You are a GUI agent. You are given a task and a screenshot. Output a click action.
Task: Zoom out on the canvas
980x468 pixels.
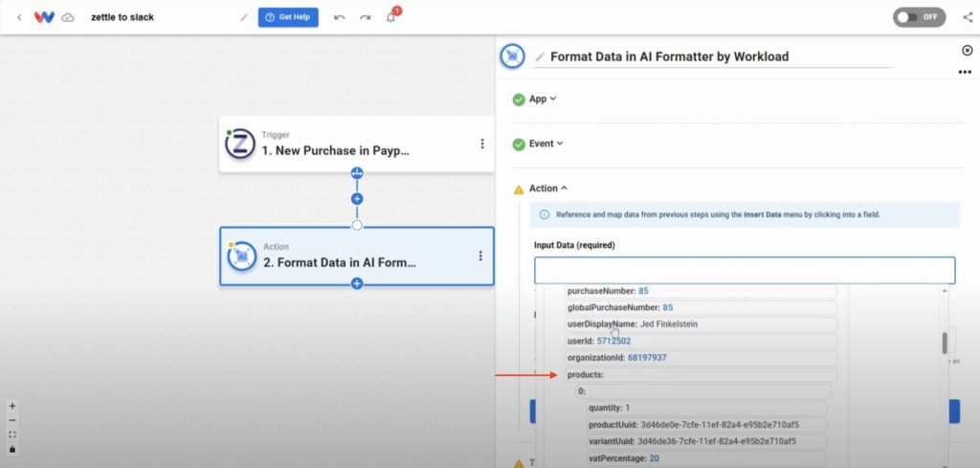[x=12, y=420]
